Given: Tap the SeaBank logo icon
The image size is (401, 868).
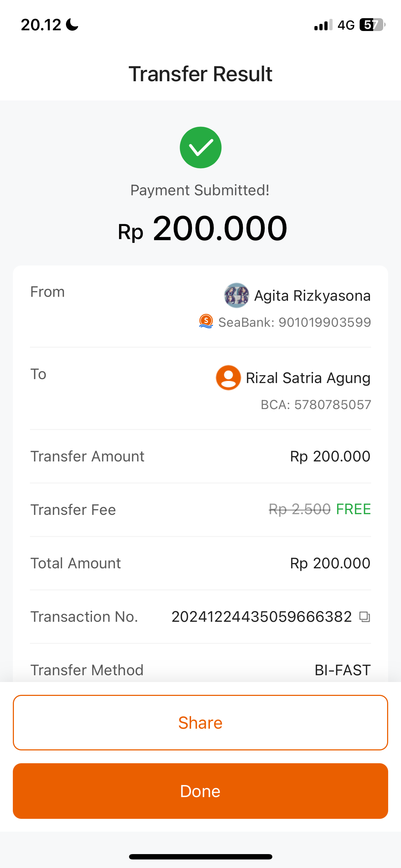Looking at the screenshot, I should [x=206, y=321].
